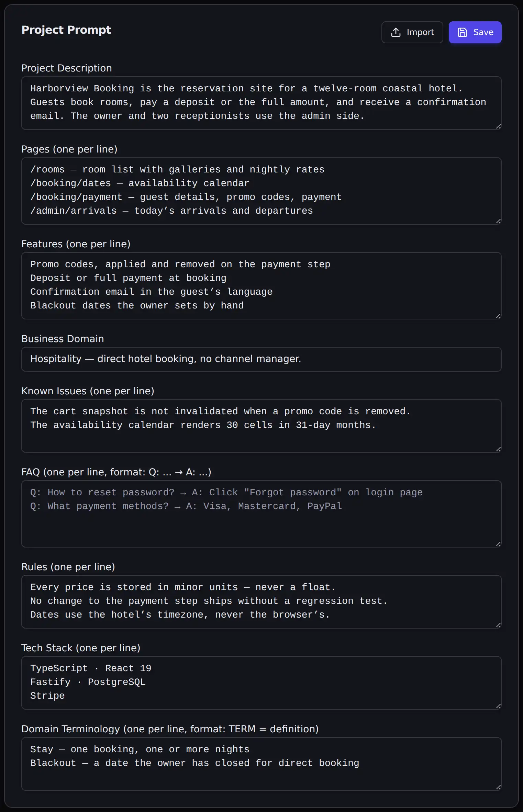The height and width of the screenshot is (812, 523).
Task: Click the Import upload icon
Action: tap(396, 32)
